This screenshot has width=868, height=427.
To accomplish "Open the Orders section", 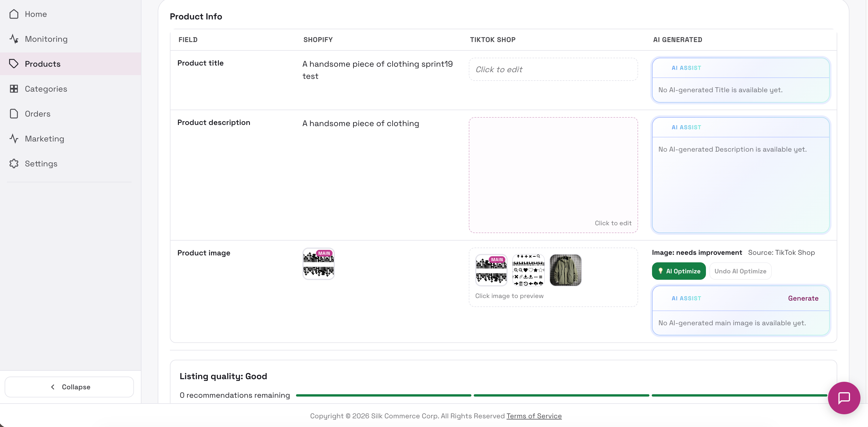I will 70,114.
